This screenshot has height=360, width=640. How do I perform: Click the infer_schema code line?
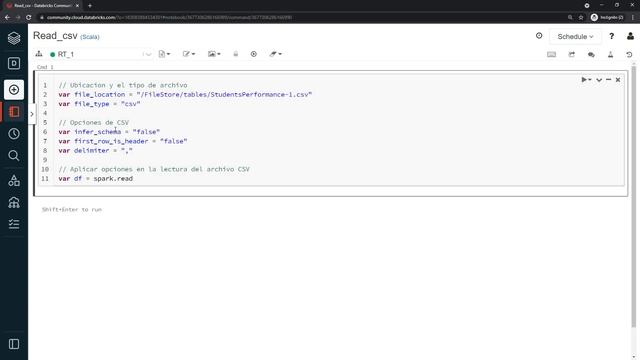(109, 132)
